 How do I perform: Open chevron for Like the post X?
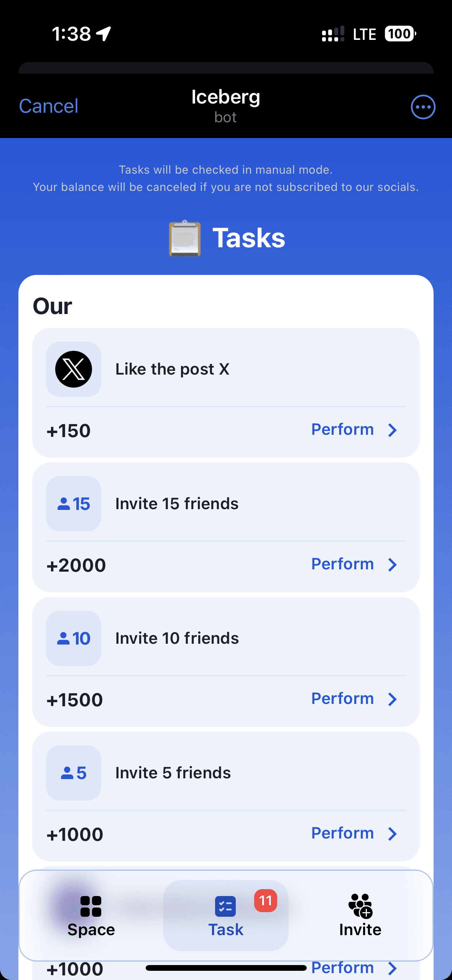point(392,430)
